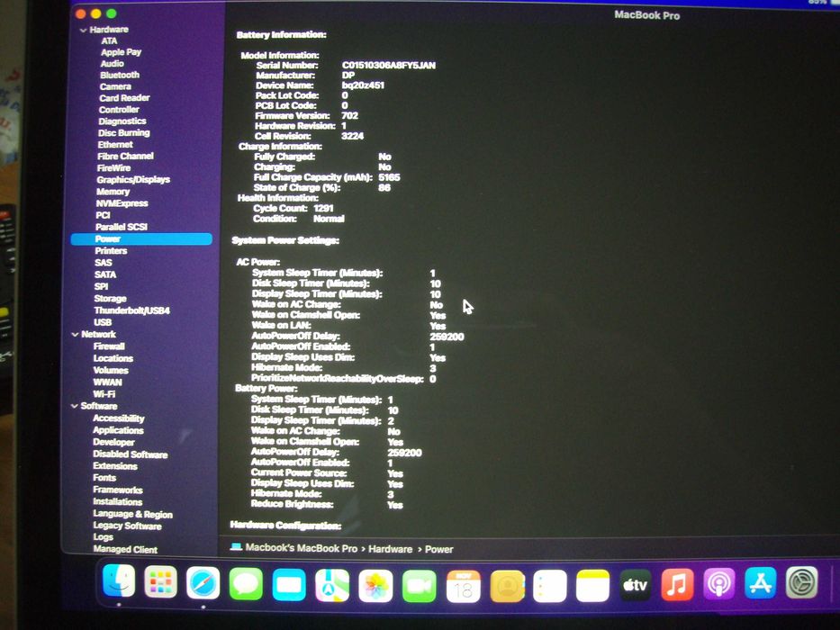Screen dimensions: 840x630
Task: Open Contacts app in dock
Action: click(x=507, y=586)
